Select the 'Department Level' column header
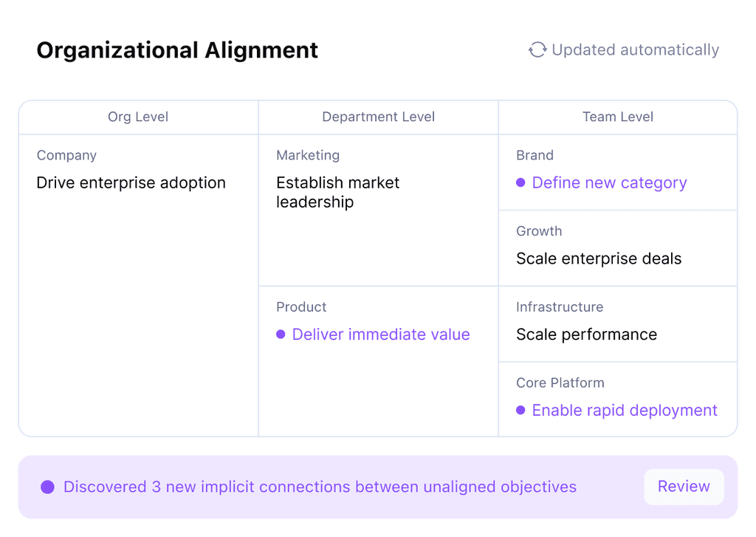Image resolution: width=756 pixels, height=537 pixels. 378,117
